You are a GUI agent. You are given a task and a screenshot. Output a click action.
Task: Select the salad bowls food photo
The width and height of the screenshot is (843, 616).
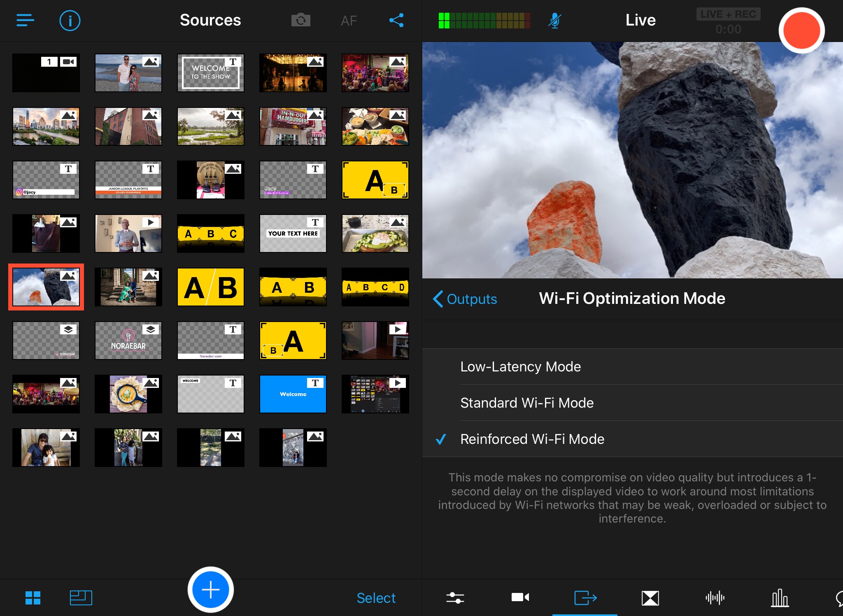tap(375, 126)
